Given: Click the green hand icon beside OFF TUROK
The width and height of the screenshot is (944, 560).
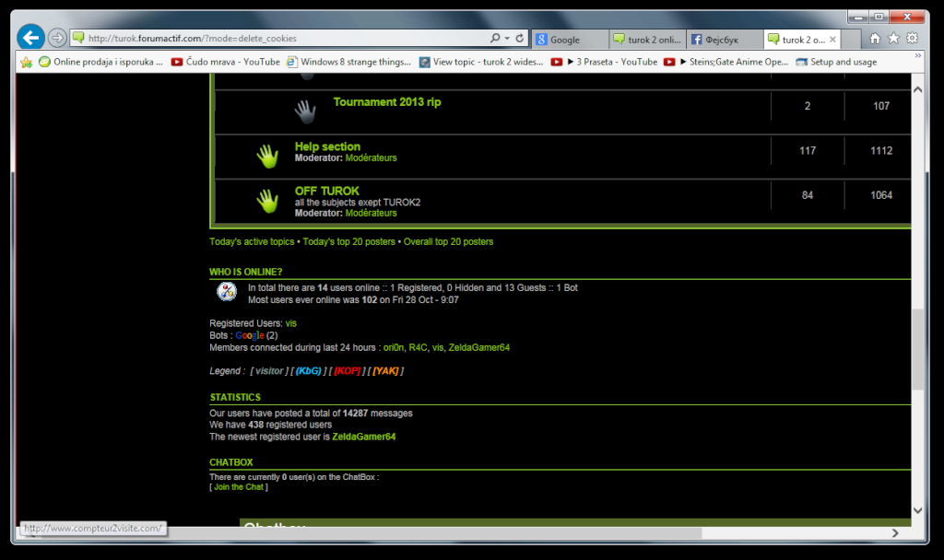Looking at the screenshot, I should [267, 200].
